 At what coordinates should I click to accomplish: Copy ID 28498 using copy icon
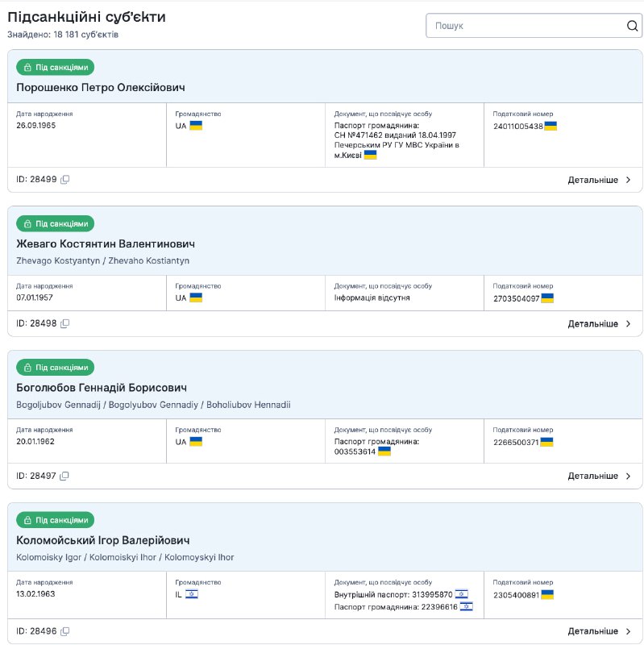click(x=65, y=324)
